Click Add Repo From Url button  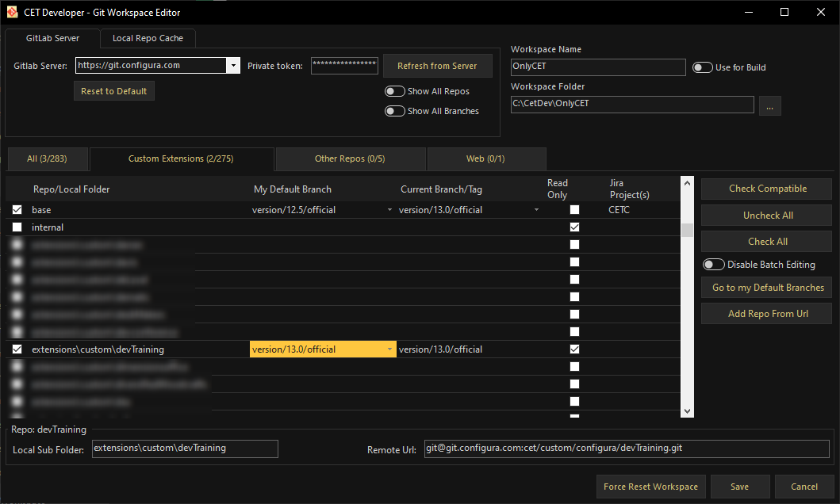pyautogui.click(x=767, y=314)
